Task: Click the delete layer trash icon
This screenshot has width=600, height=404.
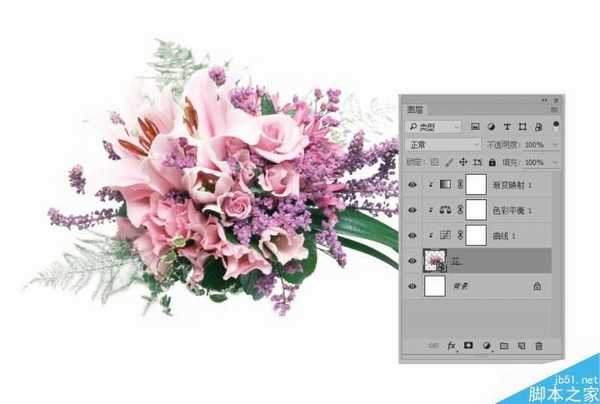Action: click(539, 346)
